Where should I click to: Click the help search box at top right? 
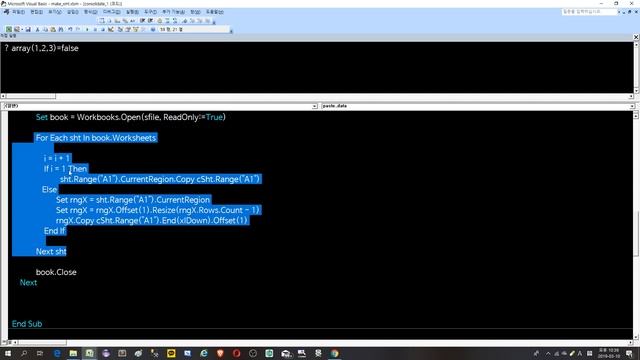coord(589,12)
